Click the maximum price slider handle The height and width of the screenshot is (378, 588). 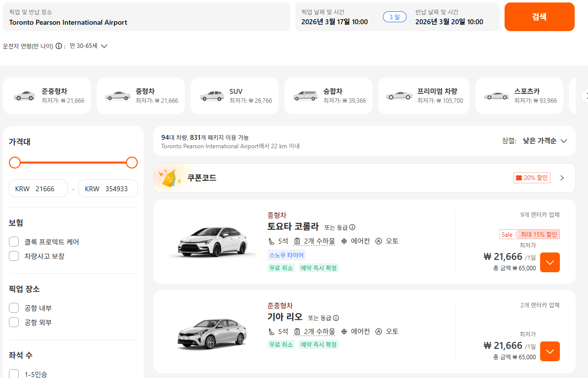(x=132, y=163)
